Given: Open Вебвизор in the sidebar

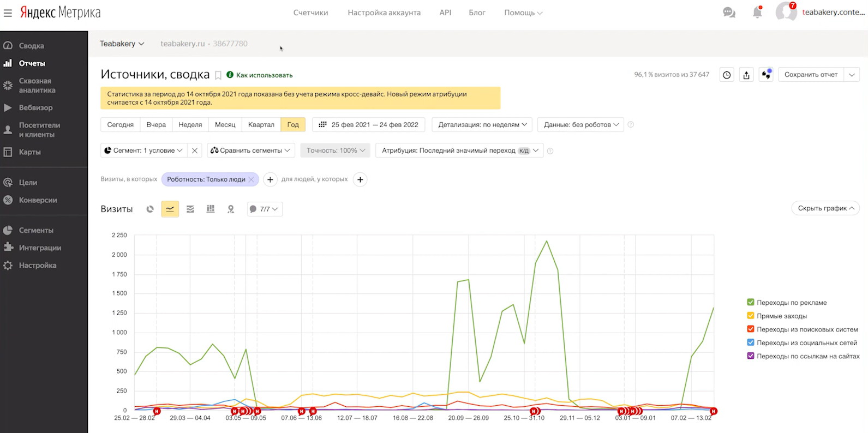Looking at the screenshot, I should (x=35, y=108).
